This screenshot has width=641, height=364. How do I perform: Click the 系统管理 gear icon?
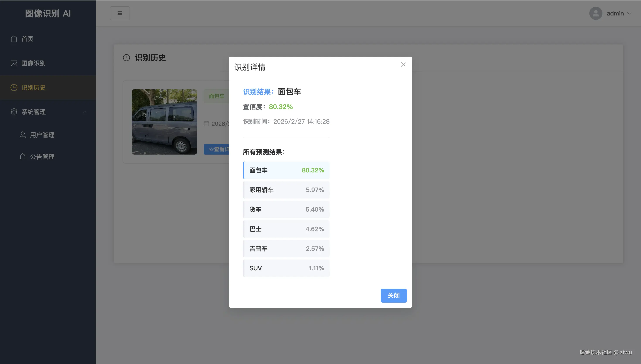14,112
